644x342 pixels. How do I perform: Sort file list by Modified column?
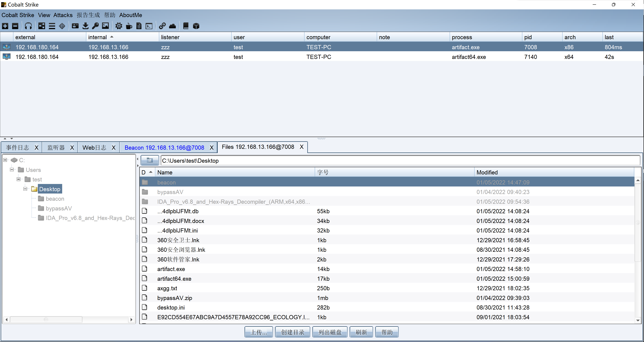pos(554,172)
